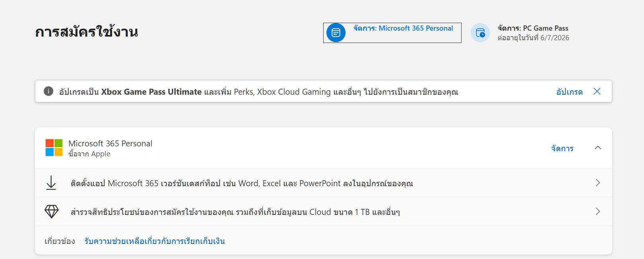The height and width of the screenshot is (259, 644).
Task: Click the การสมัครใช้งาน page heading
Action: (87, 32)
